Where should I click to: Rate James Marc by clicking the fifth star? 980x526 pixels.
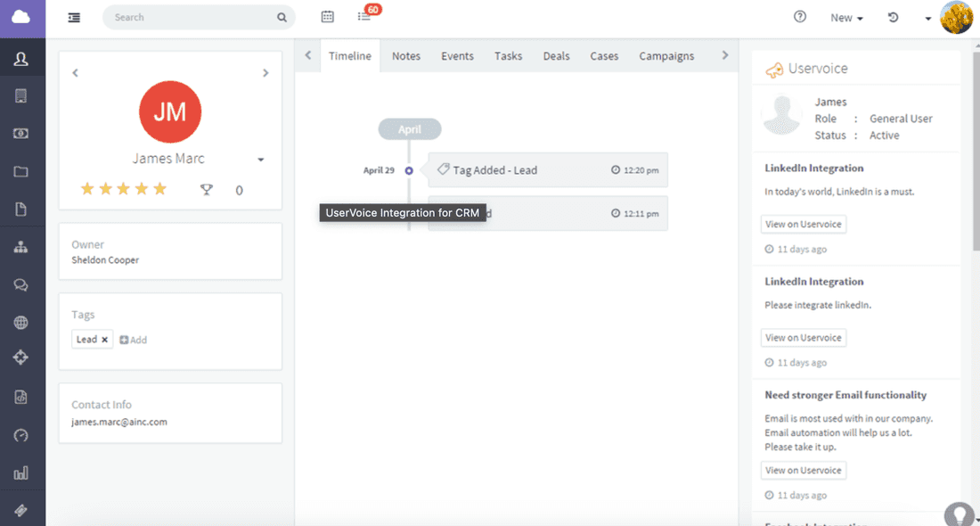click(160, 189)
